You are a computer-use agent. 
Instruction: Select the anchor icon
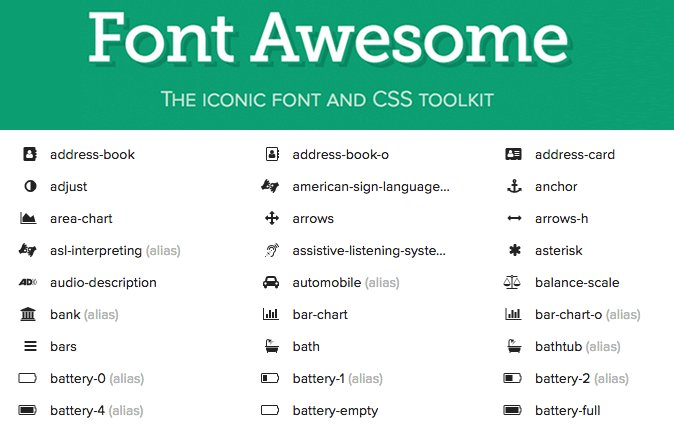coord(514,186)
